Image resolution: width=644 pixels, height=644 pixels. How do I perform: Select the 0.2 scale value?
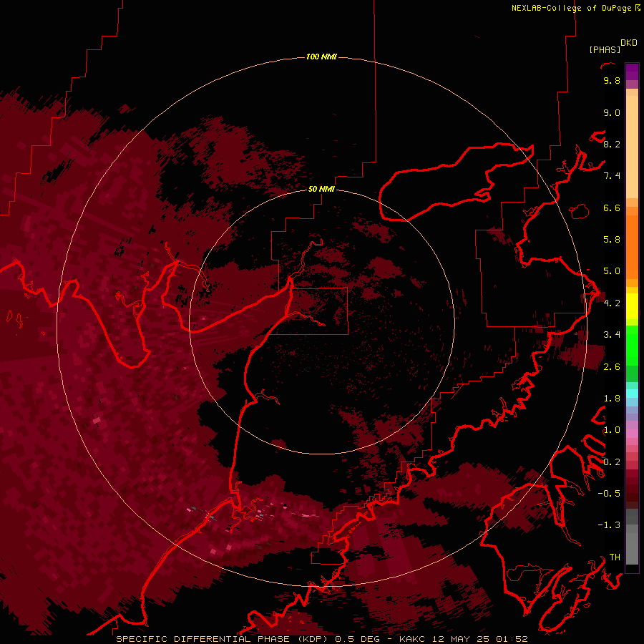[612, 462]
